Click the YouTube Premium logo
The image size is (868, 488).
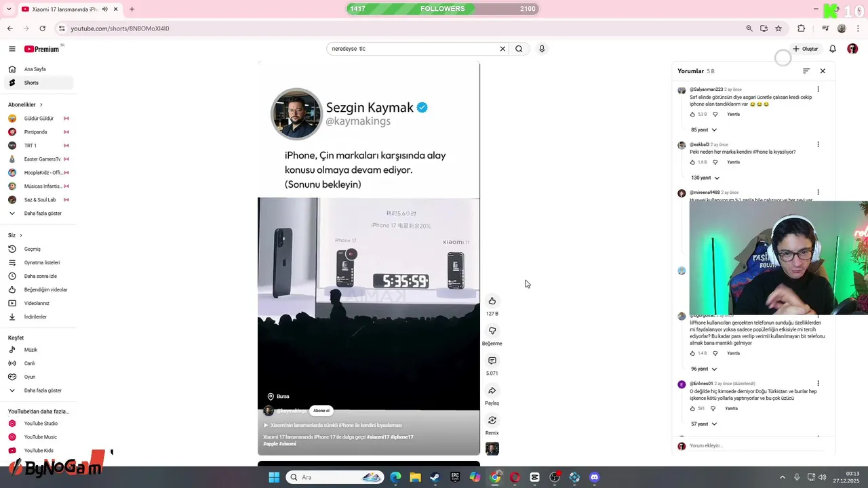click(x=43, y=49)
